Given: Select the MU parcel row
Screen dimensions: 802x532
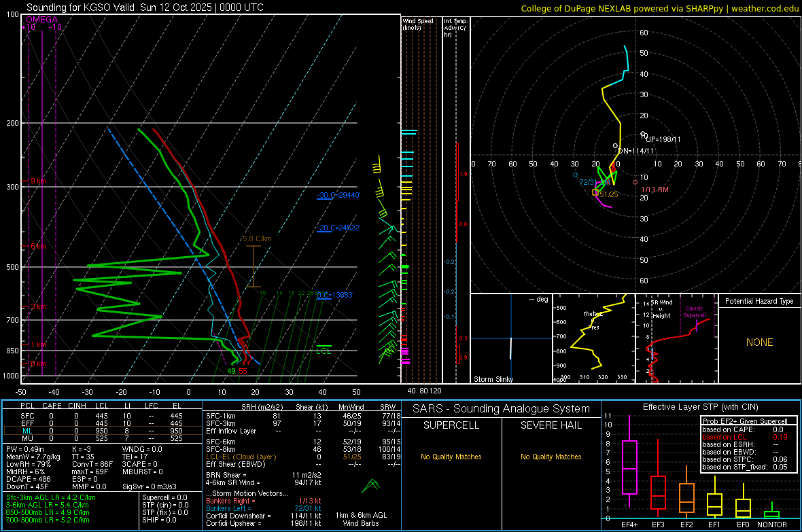Looking at the screenshot, I should coord(102,438).
